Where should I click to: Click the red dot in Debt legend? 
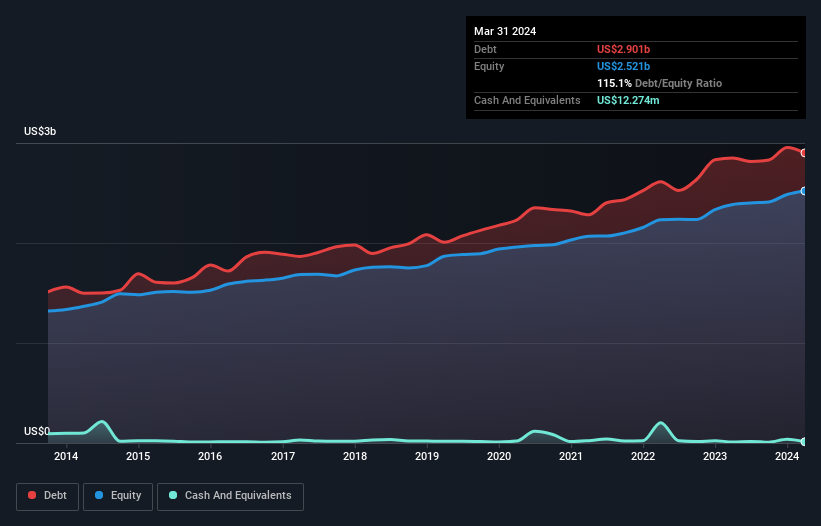coord(32,496)
